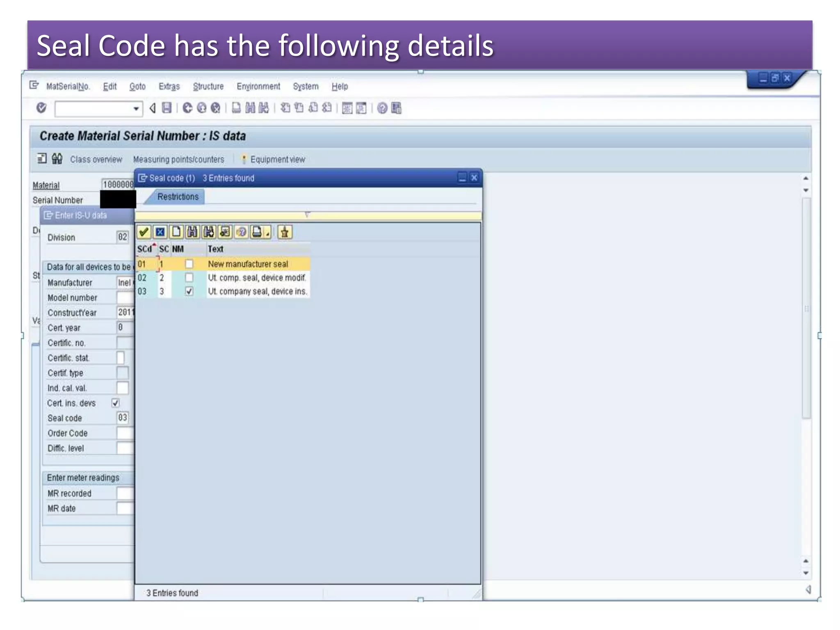Click the menu icon left of MatSerialNo.

point(34,85)
